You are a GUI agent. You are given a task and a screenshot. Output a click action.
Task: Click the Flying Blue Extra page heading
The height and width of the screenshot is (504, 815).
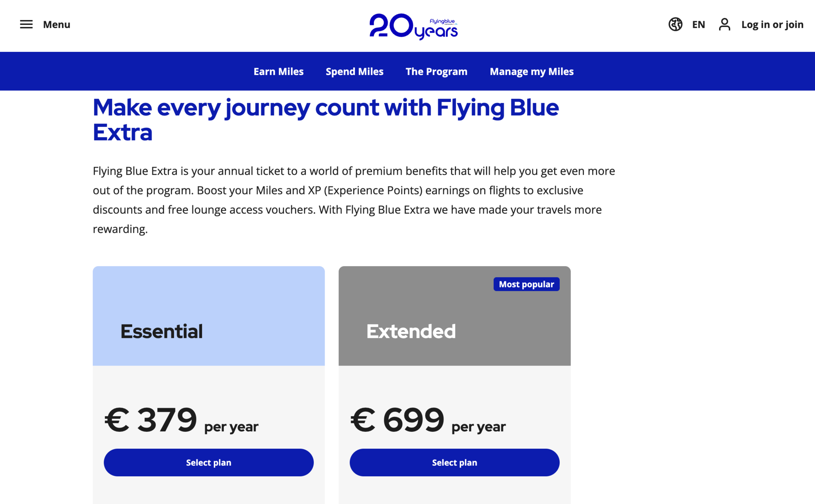[325, 120]
